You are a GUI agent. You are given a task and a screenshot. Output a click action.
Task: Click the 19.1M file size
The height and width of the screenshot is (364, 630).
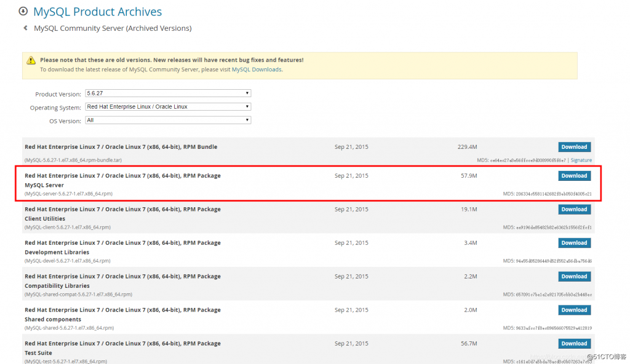point(469,209)
